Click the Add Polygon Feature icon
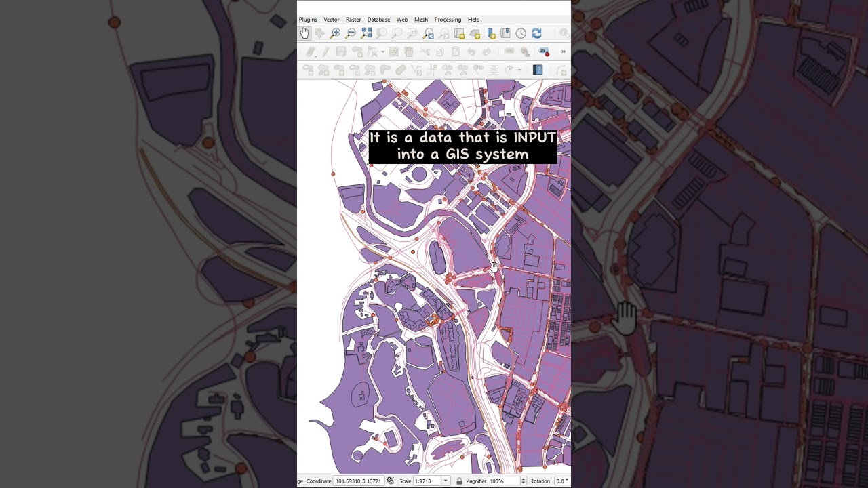The height and width of the screenshot is (488, 868). coord(357,52)
